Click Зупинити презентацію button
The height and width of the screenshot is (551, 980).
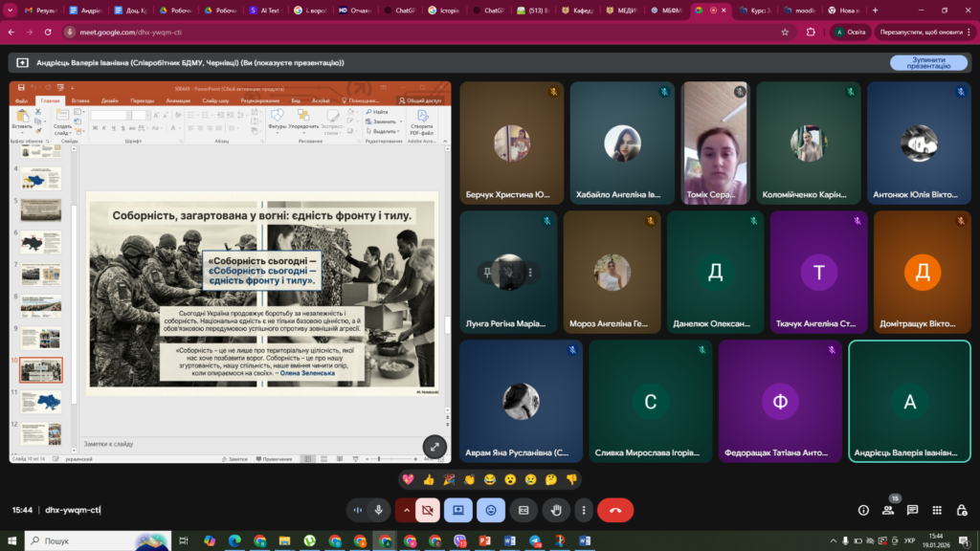(x=927, y=62)
